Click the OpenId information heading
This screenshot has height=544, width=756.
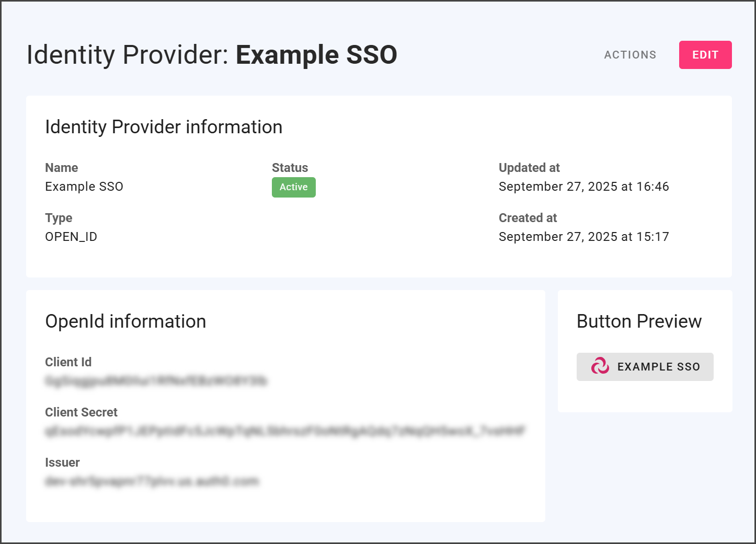coord(125,321)
